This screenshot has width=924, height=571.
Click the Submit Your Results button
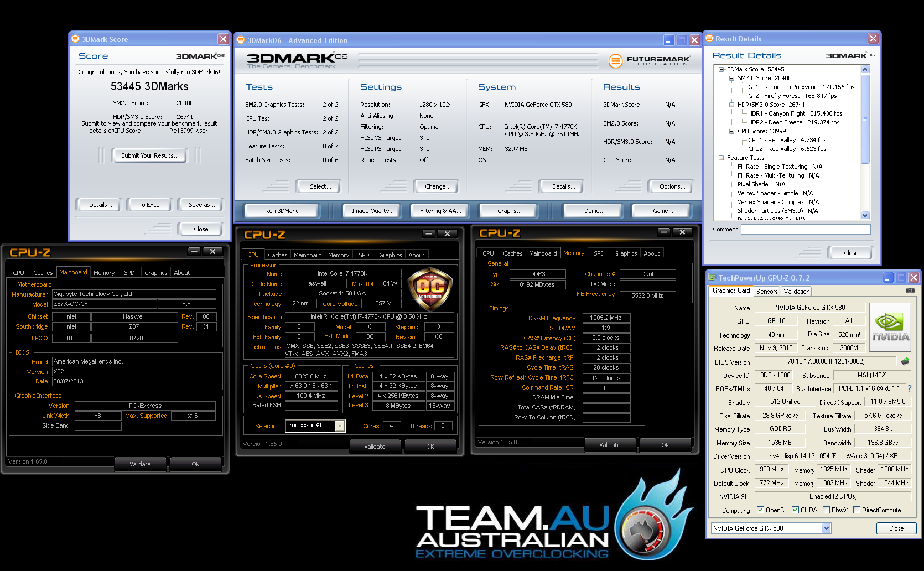[x=150, y=155]
